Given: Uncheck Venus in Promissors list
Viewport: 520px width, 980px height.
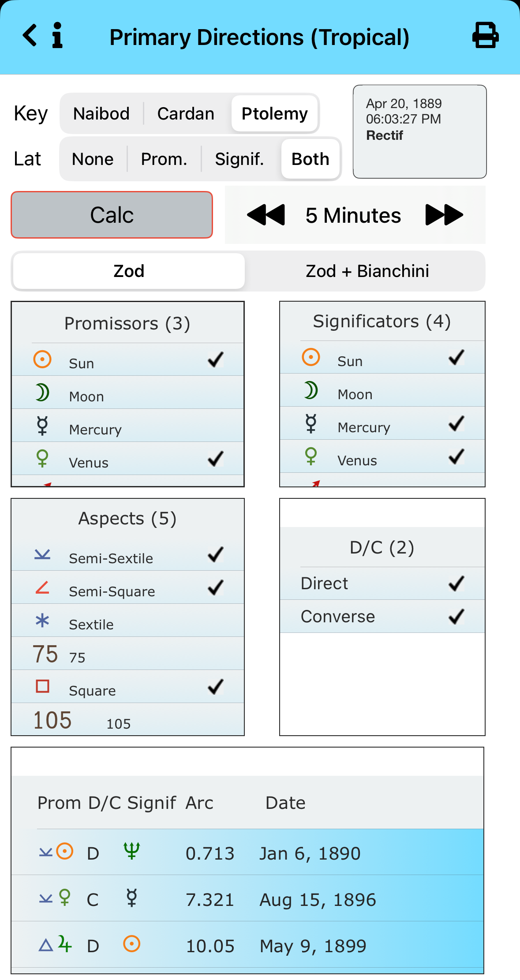Looking at the screenshot, I should [x=216, y=459].
